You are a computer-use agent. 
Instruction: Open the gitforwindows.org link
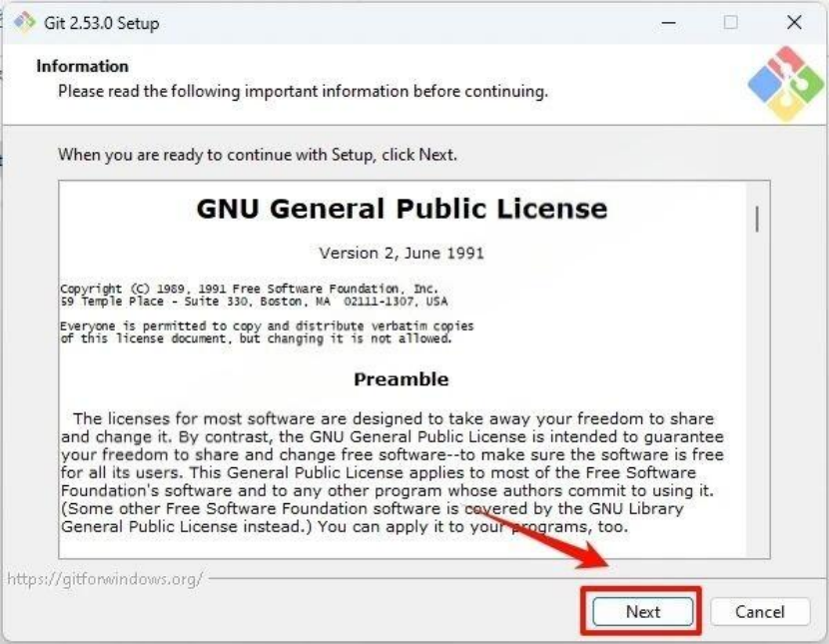click(105, 579)
